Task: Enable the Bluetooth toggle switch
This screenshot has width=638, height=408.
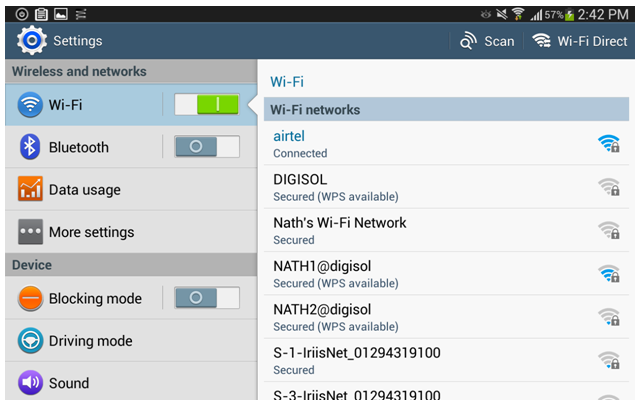Action: [207, 146]
